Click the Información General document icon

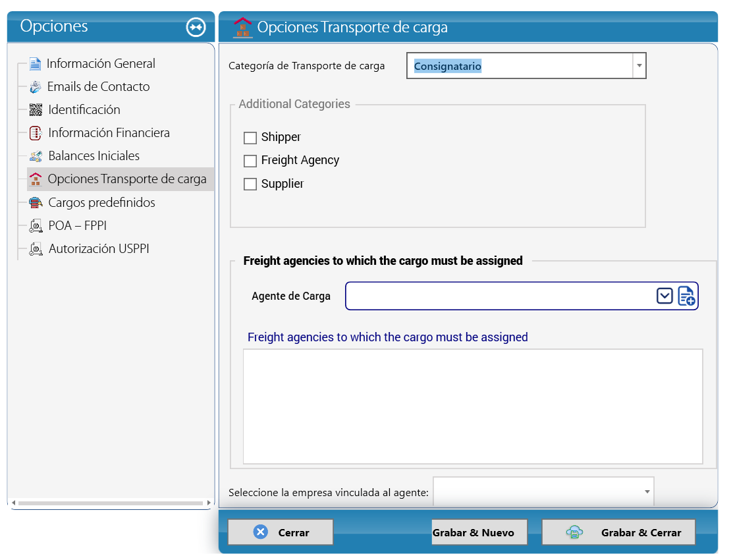[36, 63]
